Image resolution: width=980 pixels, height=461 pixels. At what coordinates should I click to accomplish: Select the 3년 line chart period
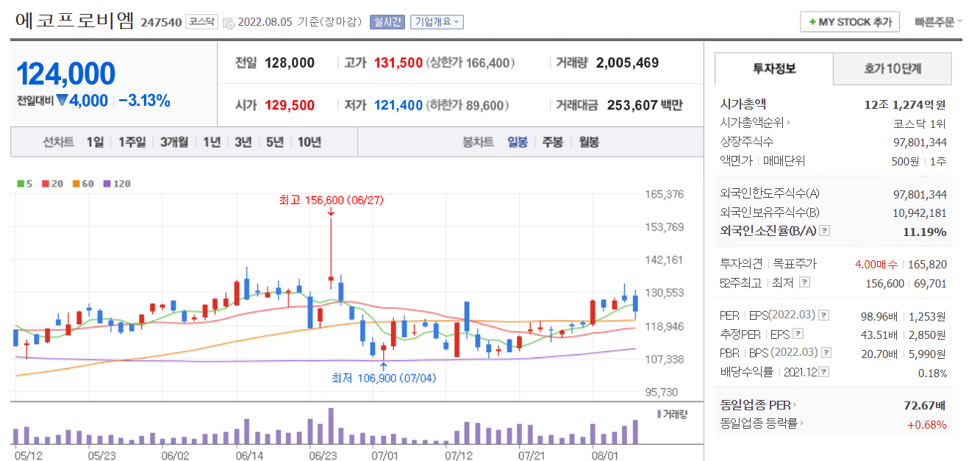243,142
